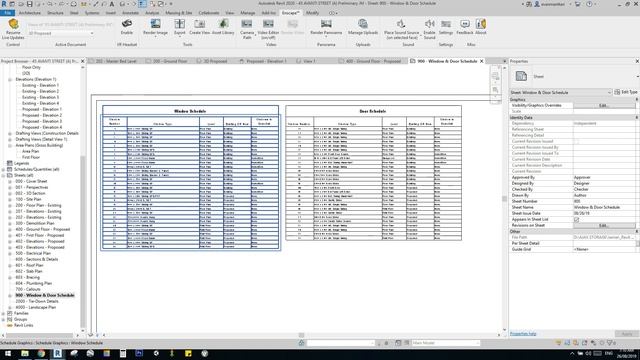Screen dimensions: 640x360
Task: Open the Asset Library
Action: (x=223, y=24)
